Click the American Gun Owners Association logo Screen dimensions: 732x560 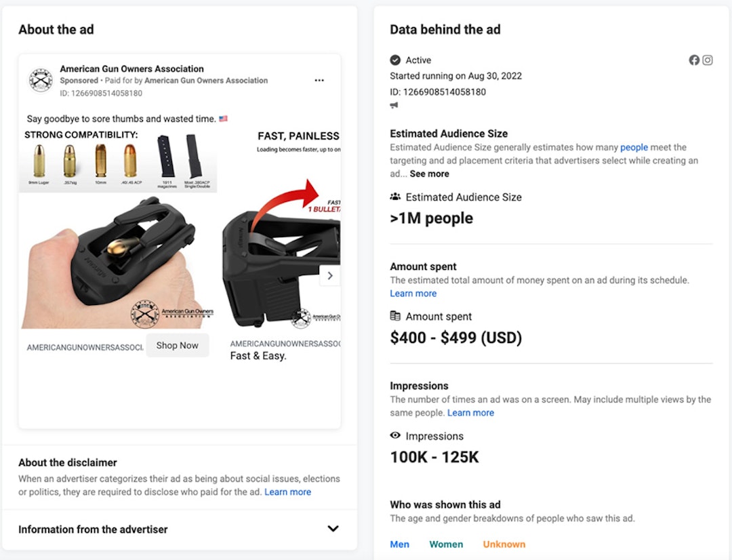pyautogui.click(x=39, y=79)
